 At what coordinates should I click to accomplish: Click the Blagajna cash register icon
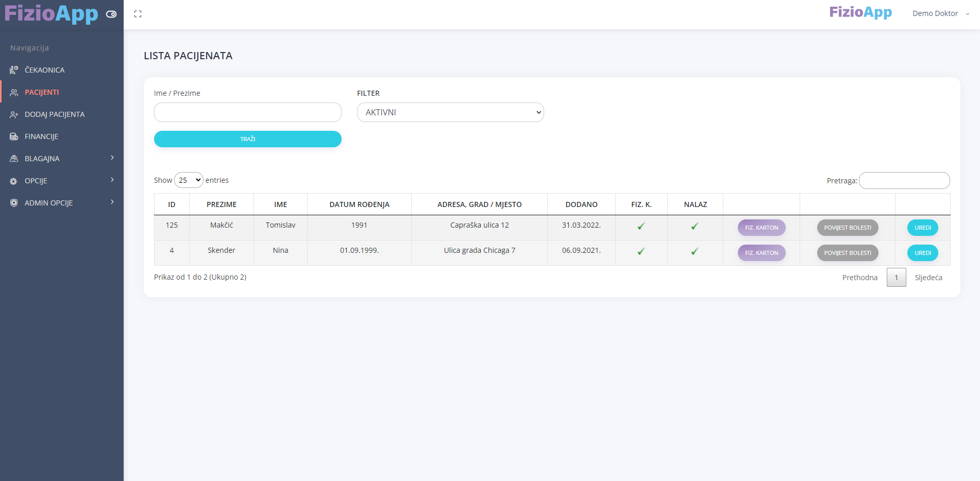[x=14, y=159]
